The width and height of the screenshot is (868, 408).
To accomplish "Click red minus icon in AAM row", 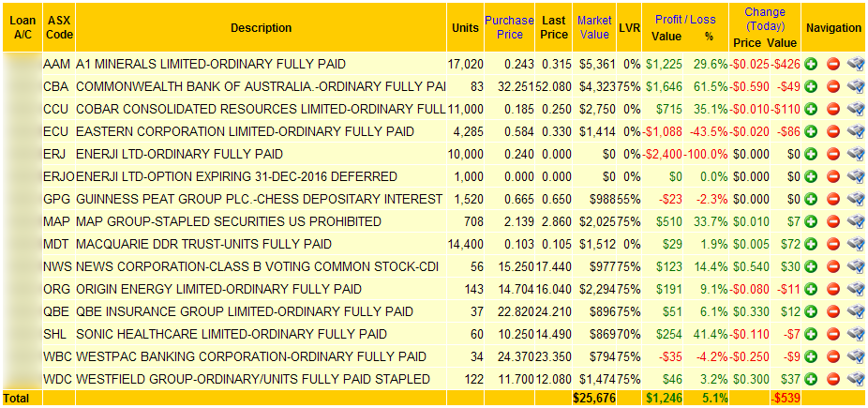I will pyautogui.click(x=833, y=64).
